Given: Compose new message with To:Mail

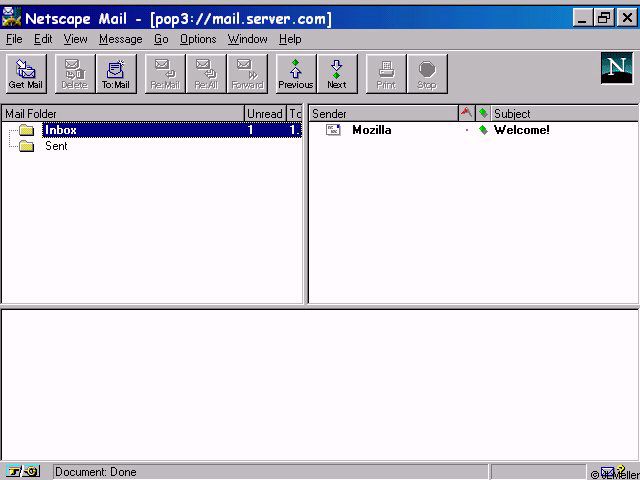Looking at the screenshot, I should [x=116, y=74].
